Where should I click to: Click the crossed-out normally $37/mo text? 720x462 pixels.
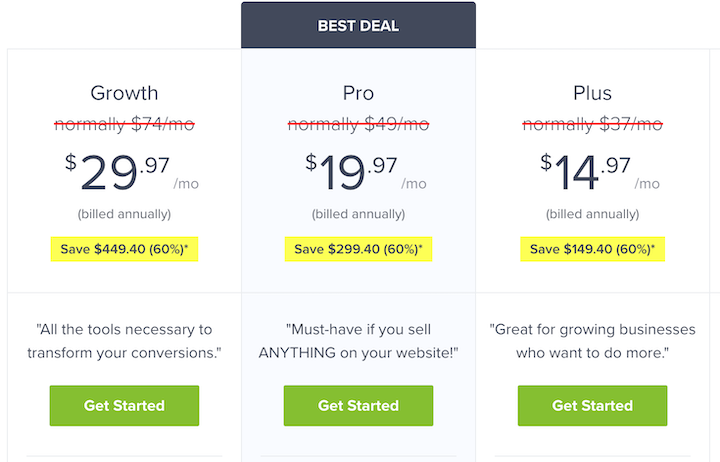click(x=592, y=124)
